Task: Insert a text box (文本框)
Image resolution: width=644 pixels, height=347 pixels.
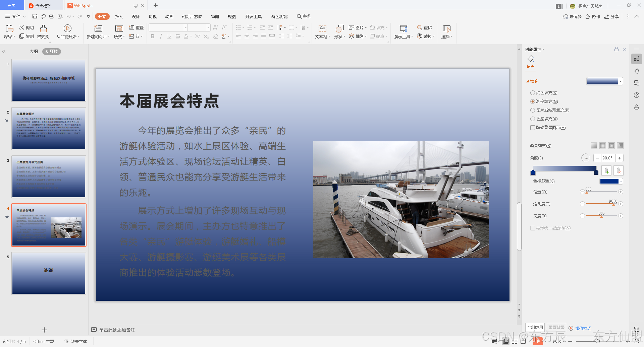Action: click(322, 32)
